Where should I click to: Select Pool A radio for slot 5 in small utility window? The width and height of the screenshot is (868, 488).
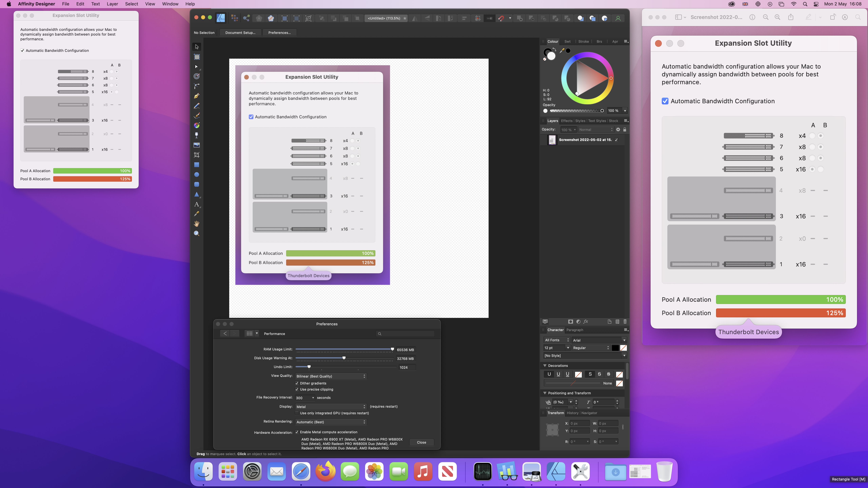(112, 92)
